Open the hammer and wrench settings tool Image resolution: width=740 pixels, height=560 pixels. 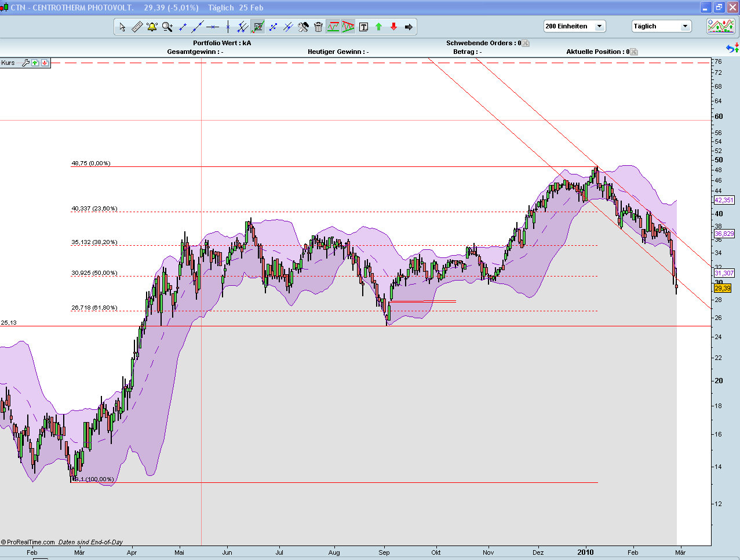pyautogui.click(x=303, y=27)
